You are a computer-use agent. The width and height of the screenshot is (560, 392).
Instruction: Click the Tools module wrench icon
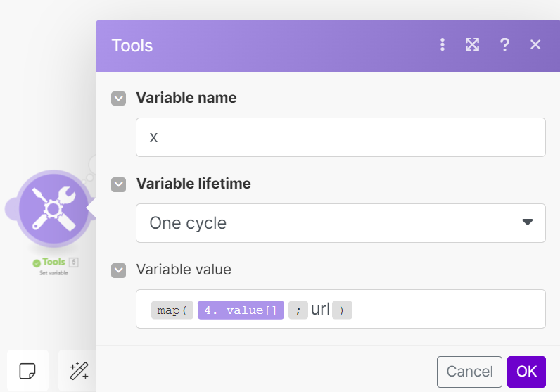(53, 208)
